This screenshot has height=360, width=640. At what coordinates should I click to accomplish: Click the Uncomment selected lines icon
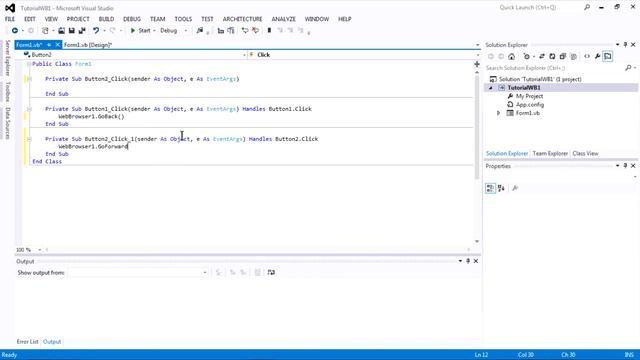(x=256, y=31)
